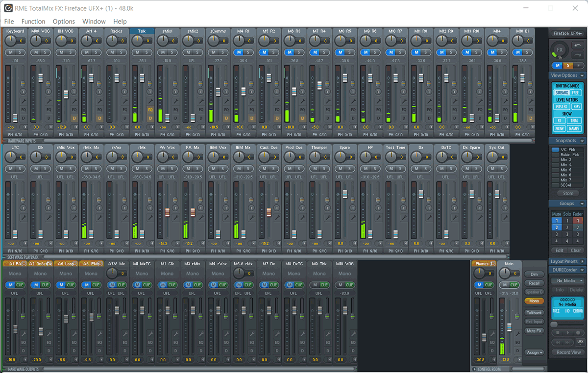Unmute the M4 R1 input channel
The image size is (588, 373).
(x=239, y=52)
